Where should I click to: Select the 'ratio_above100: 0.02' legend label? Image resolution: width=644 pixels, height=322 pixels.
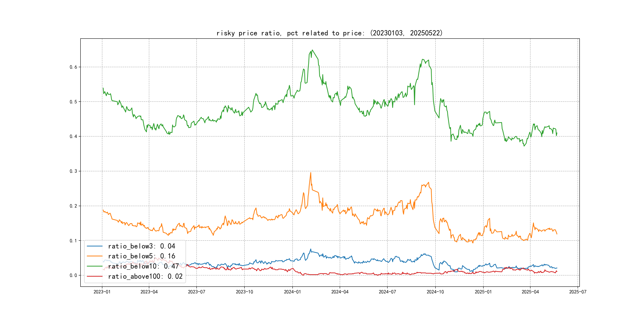(145, 276)
